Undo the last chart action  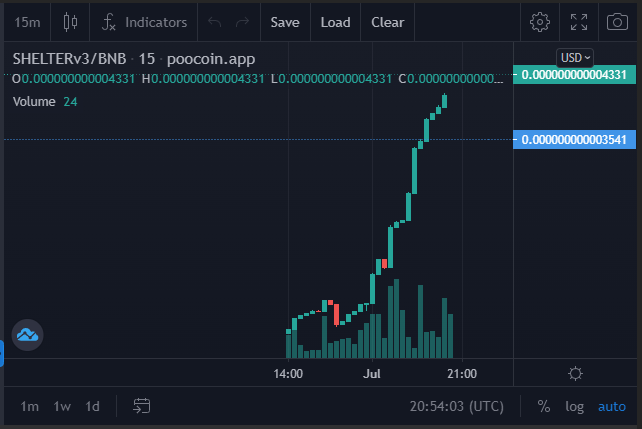coord(215,22)
